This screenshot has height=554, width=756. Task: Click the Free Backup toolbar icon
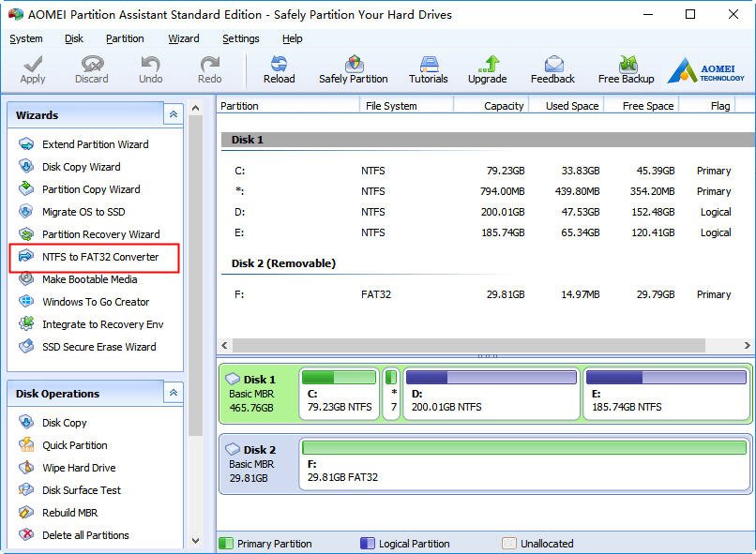627,64
